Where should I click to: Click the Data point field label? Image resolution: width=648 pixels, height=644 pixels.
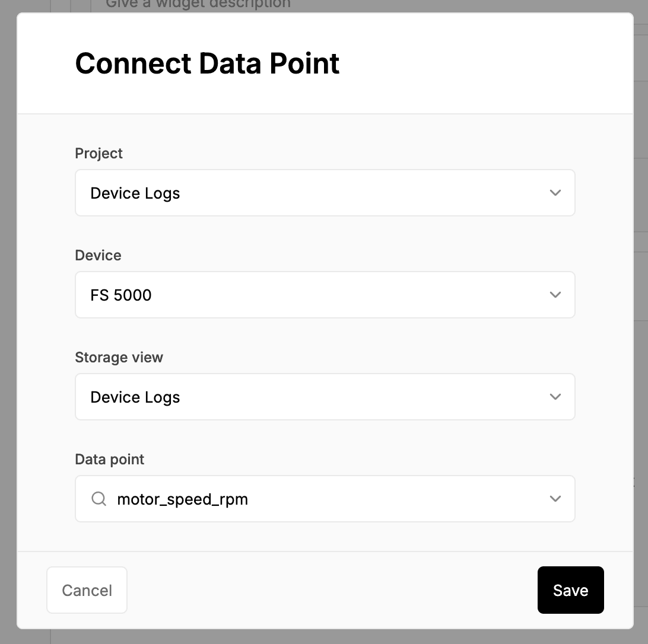pyautogui.click(x=110, y=460)
